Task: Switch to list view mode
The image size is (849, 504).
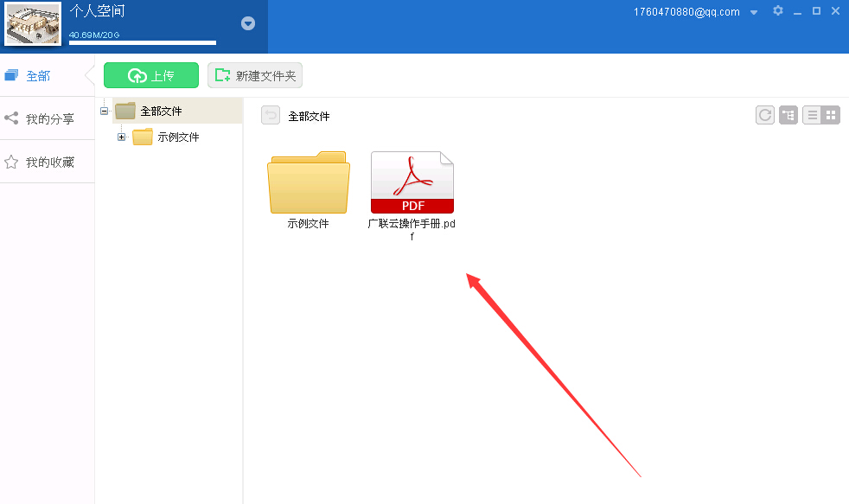Action: pyautogui.click(x=813, y=114)
